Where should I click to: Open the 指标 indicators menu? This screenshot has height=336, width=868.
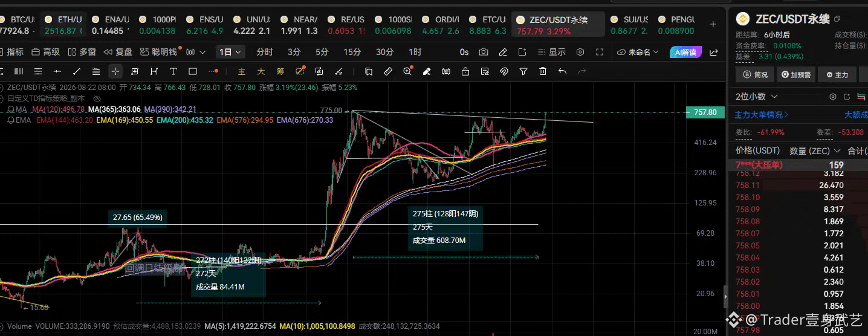[12, 53]
